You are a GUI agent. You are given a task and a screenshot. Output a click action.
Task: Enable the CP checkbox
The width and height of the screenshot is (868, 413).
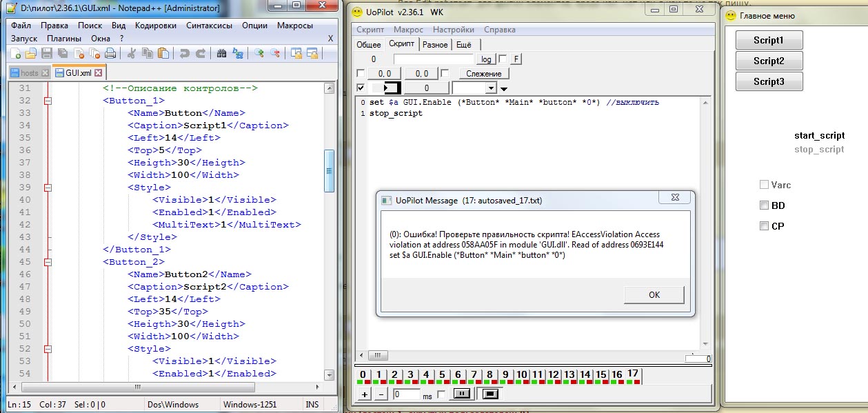pyautogui.click(x=764, y=226)
